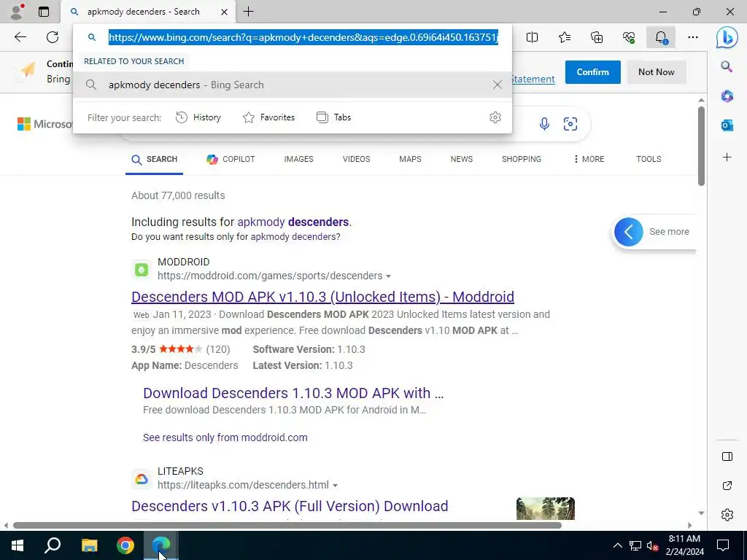Screen dimensions: 747x560
Task: Filter search by History
Action: click(x=198, y=117)
